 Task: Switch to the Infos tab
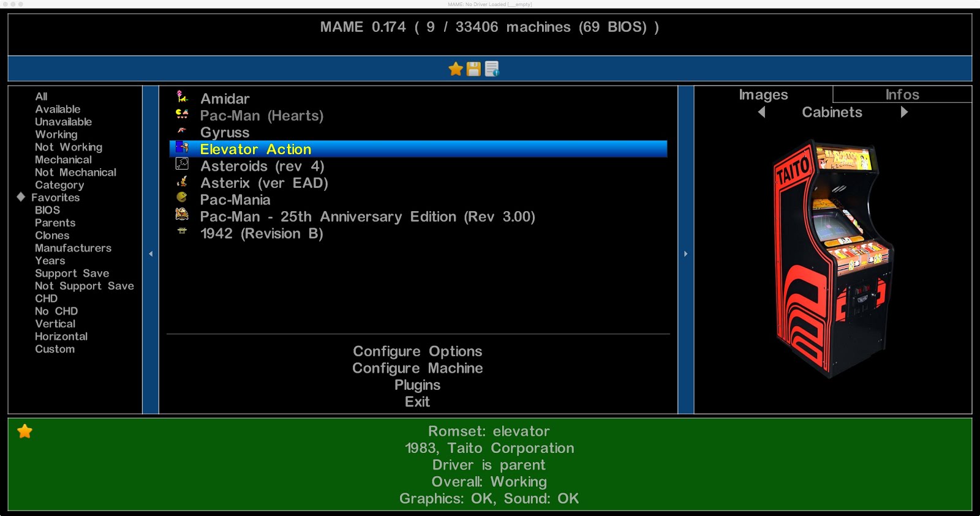coord(902,95)
